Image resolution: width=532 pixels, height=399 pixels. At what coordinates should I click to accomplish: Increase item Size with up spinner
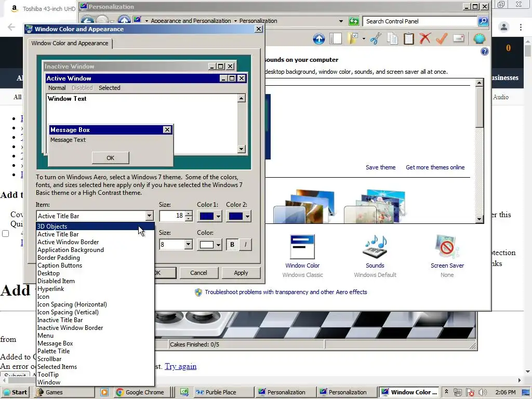[x=189, y=214]
